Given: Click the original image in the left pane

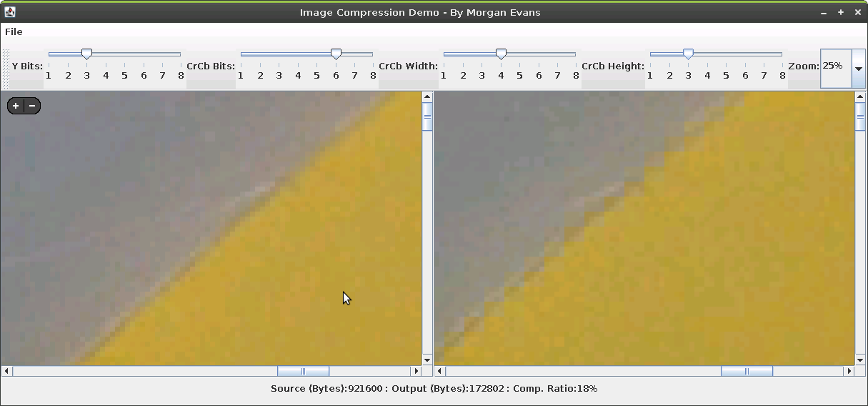Looking at the screenshot, I should (x=211, y=228).
